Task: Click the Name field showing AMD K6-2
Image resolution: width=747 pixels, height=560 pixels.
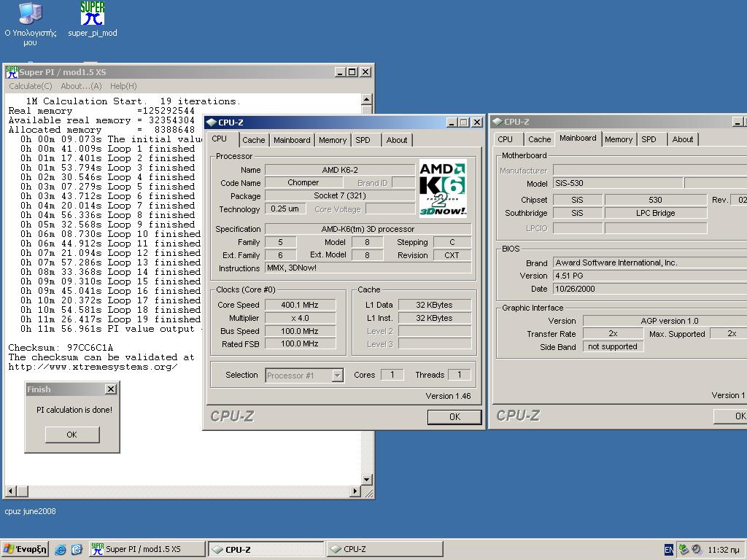Action: coord(340,170)
